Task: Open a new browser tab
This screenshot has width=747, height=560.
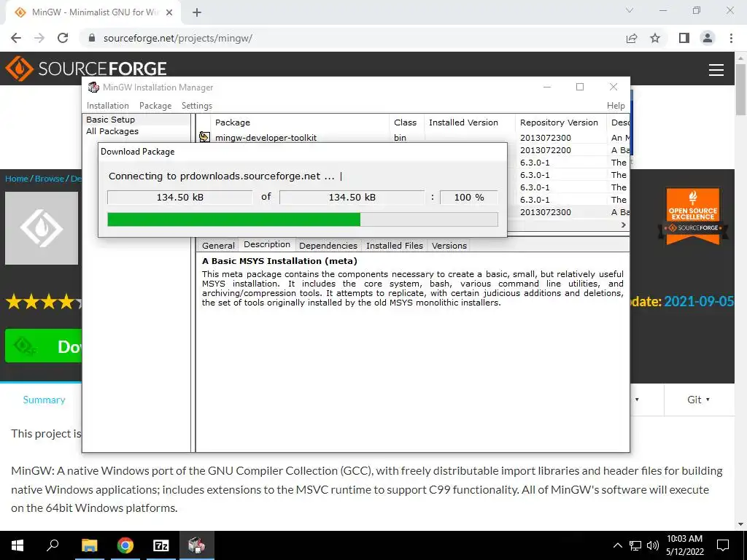Action: tap(197, 12)
